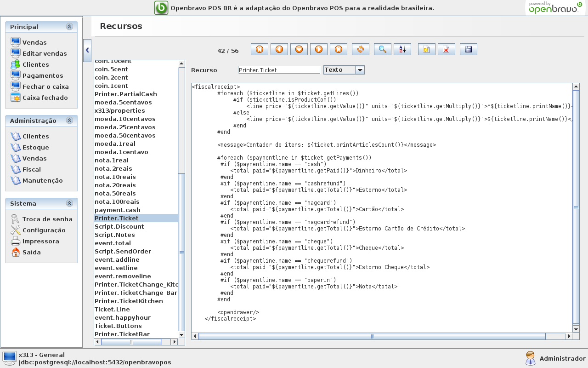The image size is (588, 368).
Task: Delete the current resource with red X icon
Action: click(x=447, y=49)
